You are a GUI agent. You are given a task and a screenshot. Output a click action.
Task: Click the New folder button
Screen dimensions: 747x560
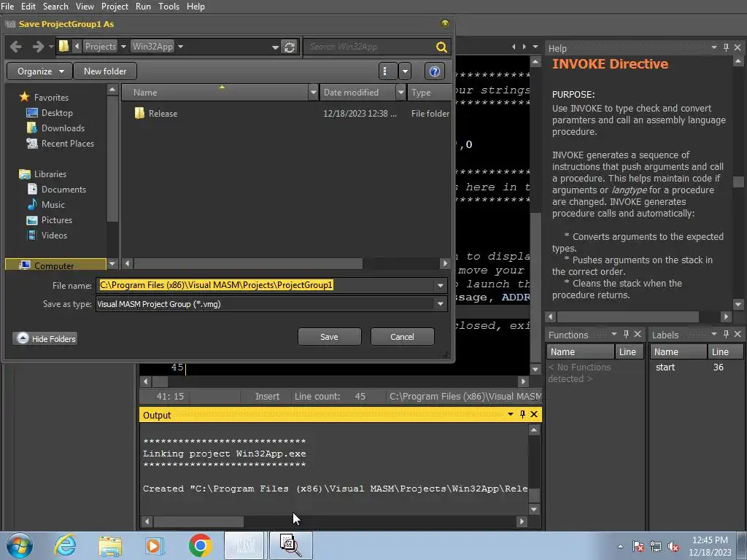click(105, 71)
